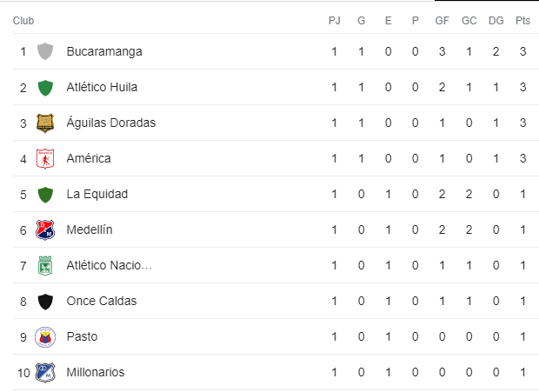Select the Millonarios team name

click(x=95, y=372)
